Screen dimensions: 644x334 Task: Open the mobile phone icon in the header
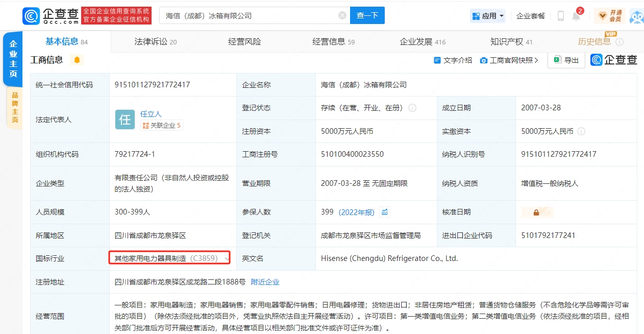click(x=560, y=16)
